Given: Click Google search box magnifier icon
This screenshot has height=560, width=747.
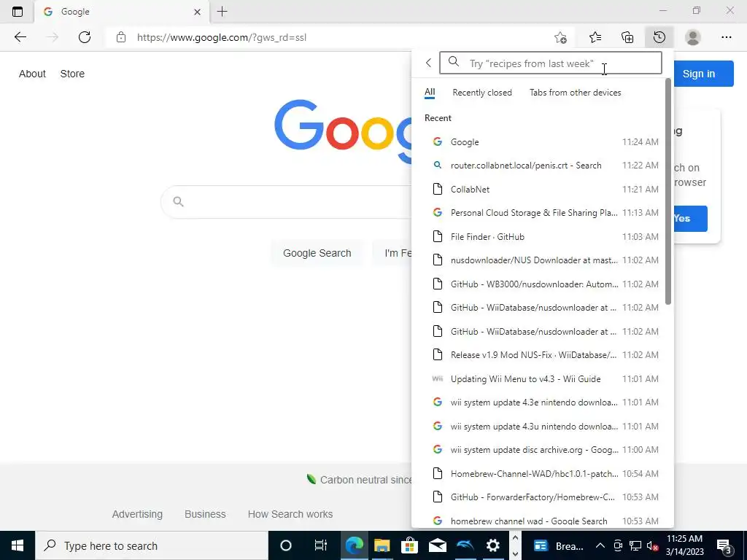Looking at the screenshot, I should click(178, 201).
